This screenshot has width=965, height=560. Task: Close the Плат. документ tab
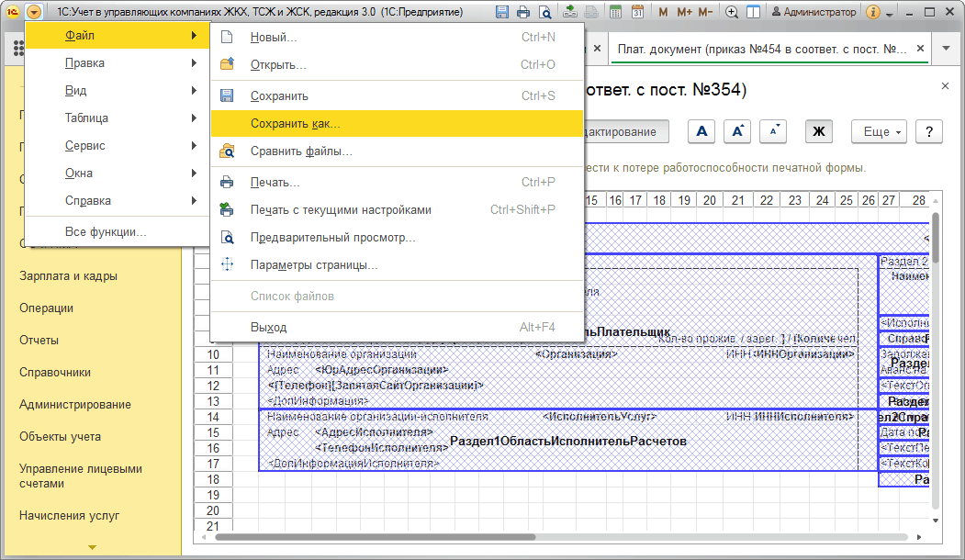(920, 48)
